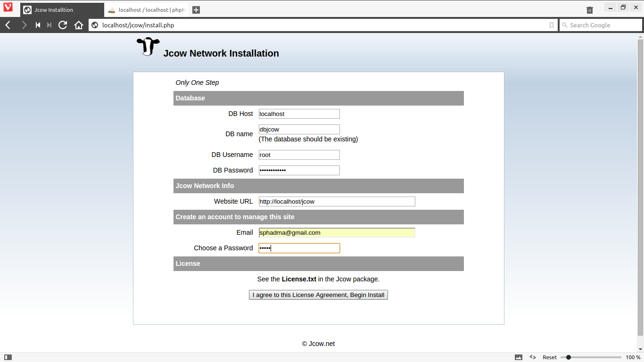Open a new tab with plus button
The height and width of the screenshot is (362, 644).
pyautogui.click(x=196, y=10)
